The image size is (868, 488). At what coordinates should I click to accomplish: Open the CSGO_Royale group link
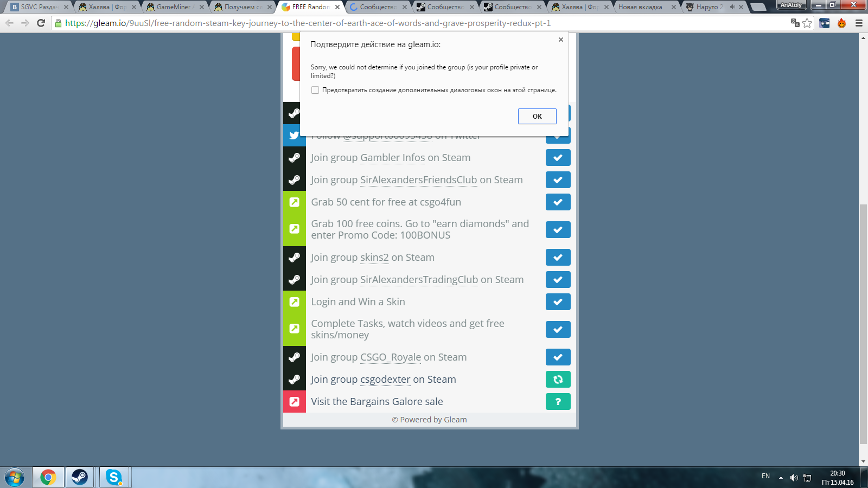pos(391,357)
